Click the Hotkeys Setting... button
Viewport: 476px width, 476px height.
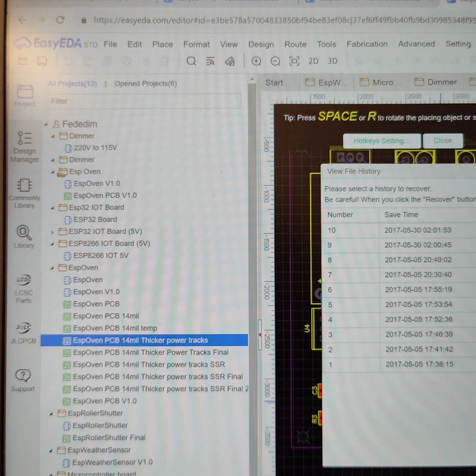382,141
